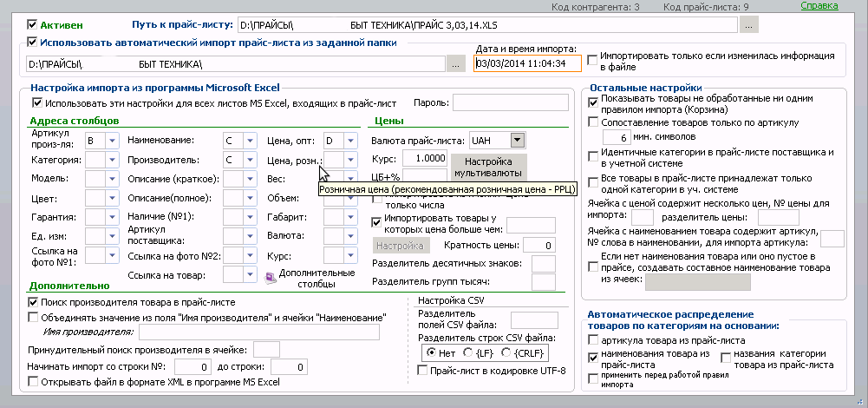The width and height of the screenshot is (868, 408).
Task: Click Разделитель десятичных знаков field
Action: click(x=543, y=263)
